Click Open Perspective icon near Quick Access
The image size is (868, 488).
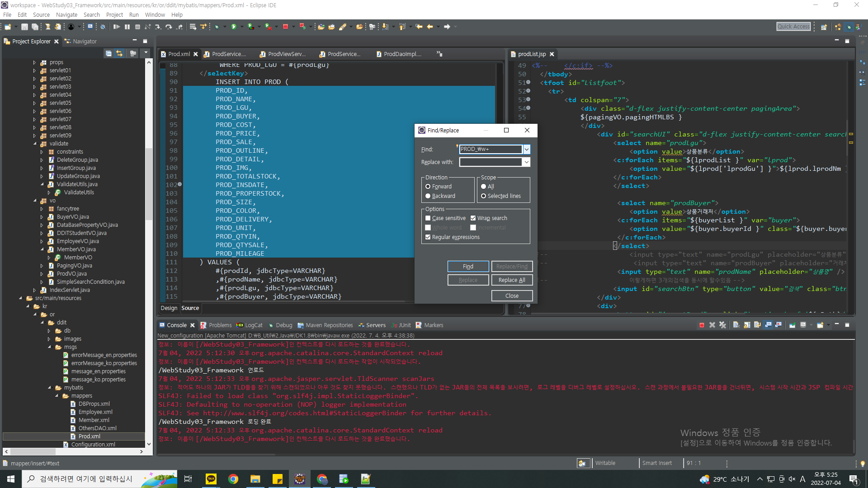(x=824, y=27)
